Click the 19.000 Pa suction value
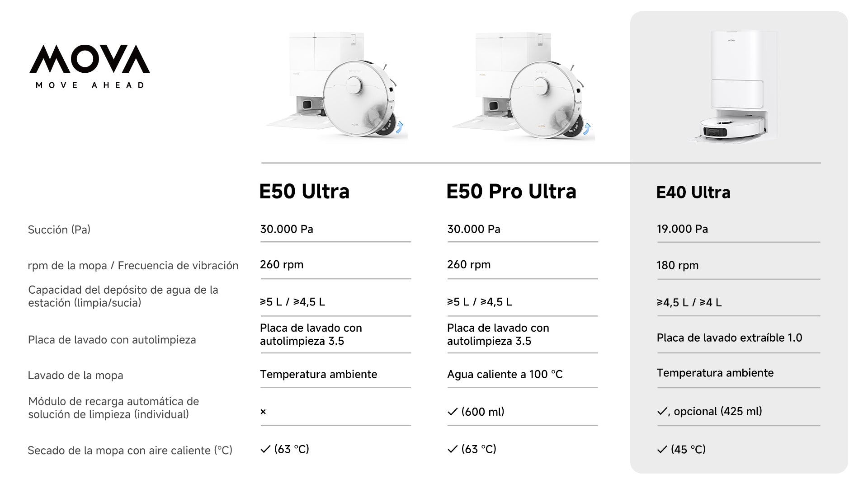This screenshot has width=868, height=488. click(x=682, y=229)
